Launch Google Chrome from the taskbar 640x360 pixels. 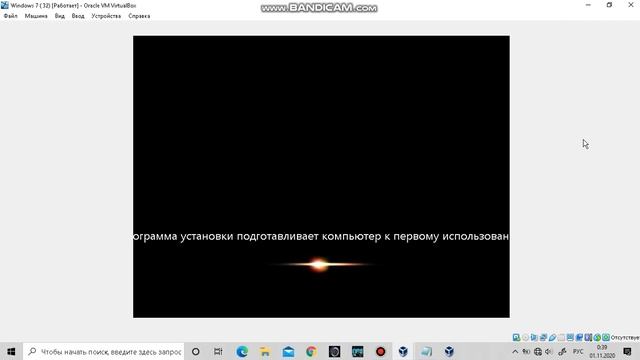point(311,351)
